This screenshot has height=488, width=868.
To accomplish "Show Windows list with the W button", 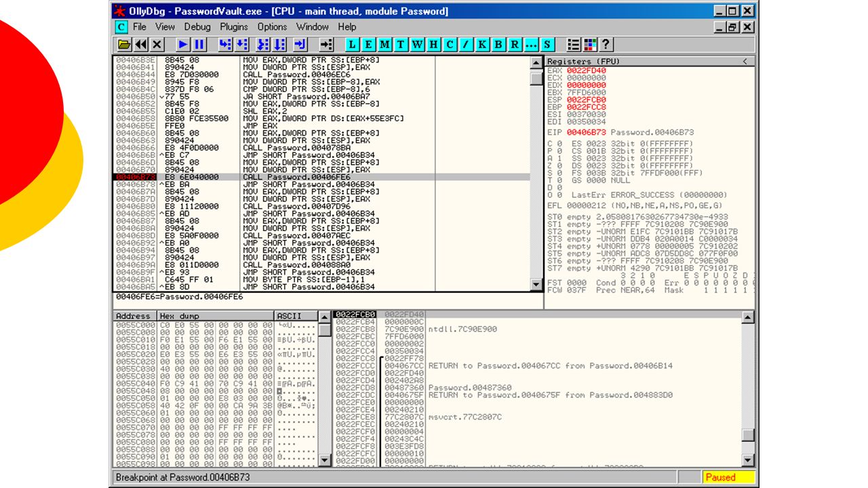I will tap(418, 45).
